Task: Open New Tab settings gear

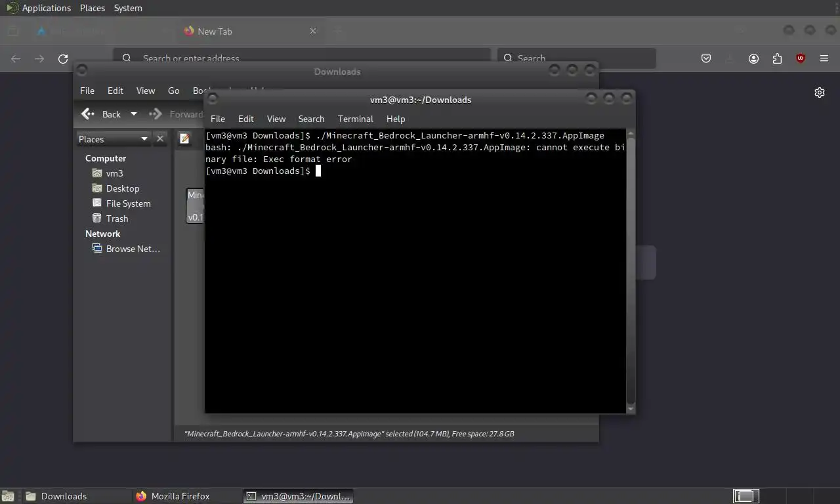Action: pos(820,93)
